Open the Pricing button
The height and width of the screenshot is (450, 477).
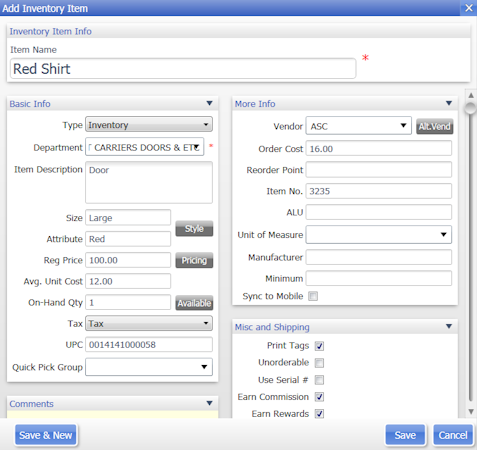[x=194, y=260]
